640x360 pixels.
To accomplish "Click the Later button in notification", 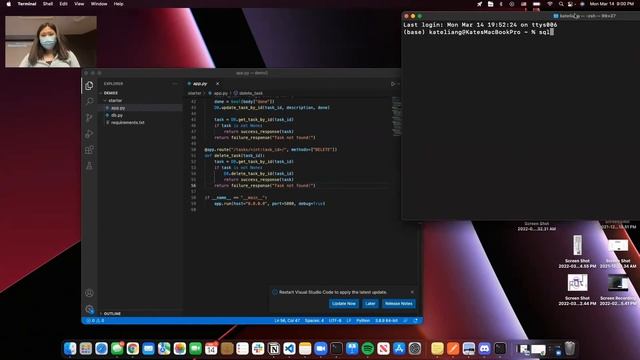I will click(370, 304).
